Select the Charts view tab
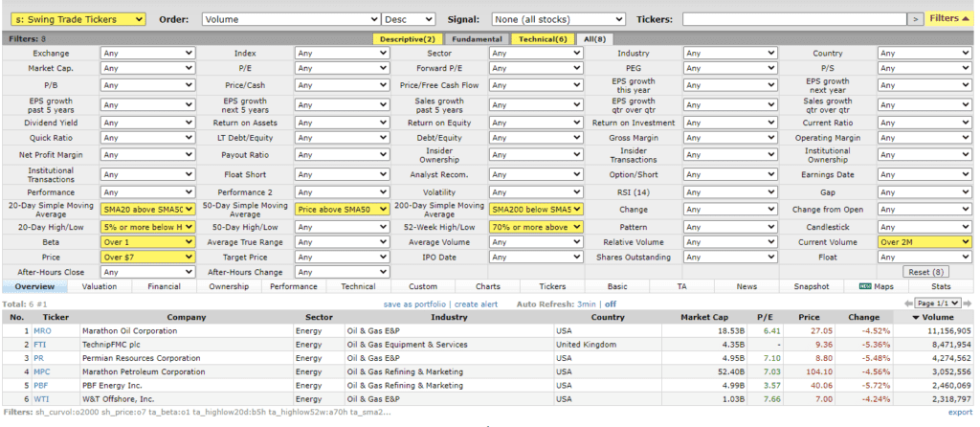 [x=487, y=286]
